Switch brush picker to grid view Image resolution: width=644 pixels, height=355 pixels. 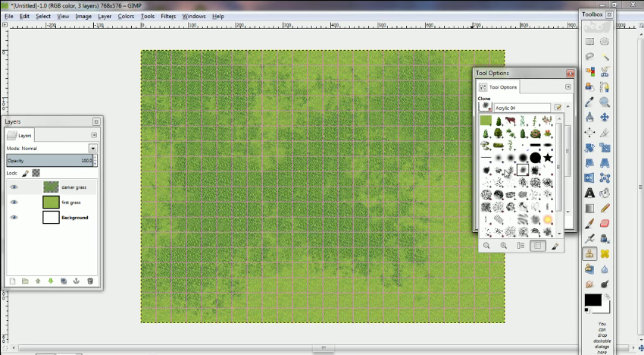tap(538, 246)
